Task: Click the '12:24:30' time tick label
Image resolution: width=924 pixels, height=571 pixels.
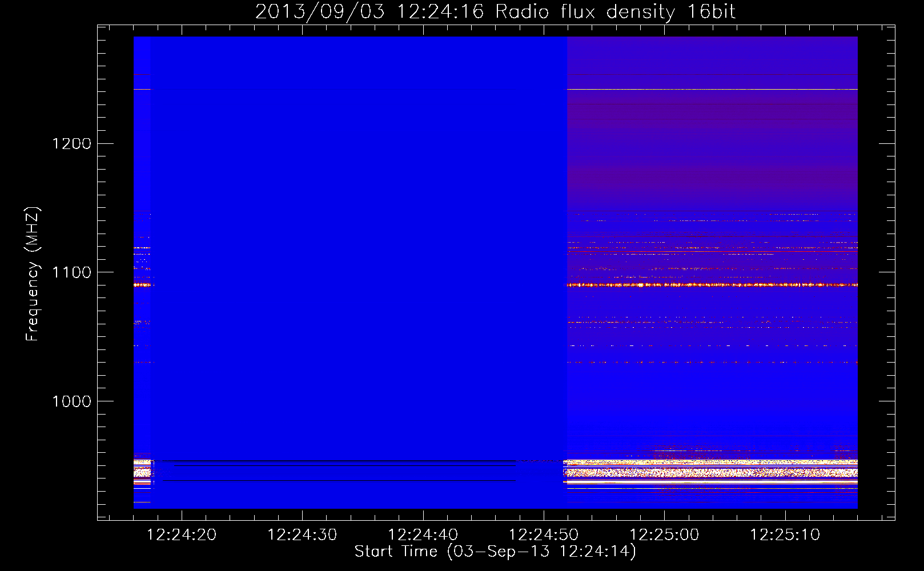Action: 302,535
